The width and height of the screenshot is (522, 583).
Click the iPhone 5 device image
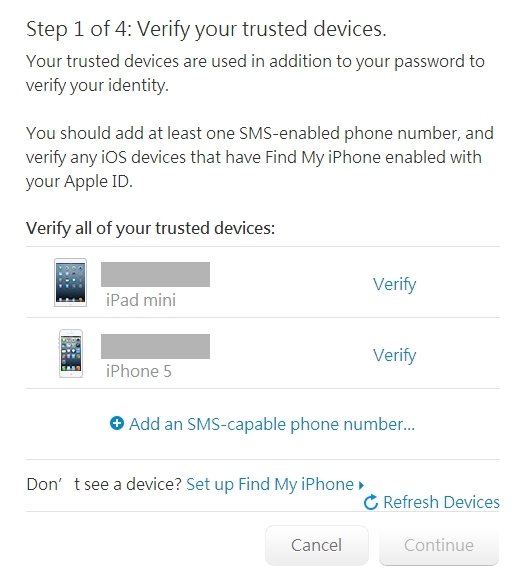[x=71, y=354]
